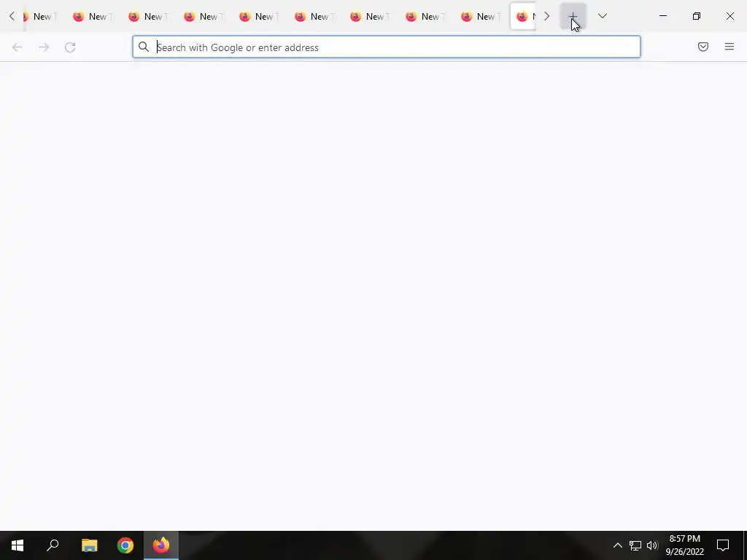
Task: Open the clock and calendar flyout
Action: pos(684,545)
